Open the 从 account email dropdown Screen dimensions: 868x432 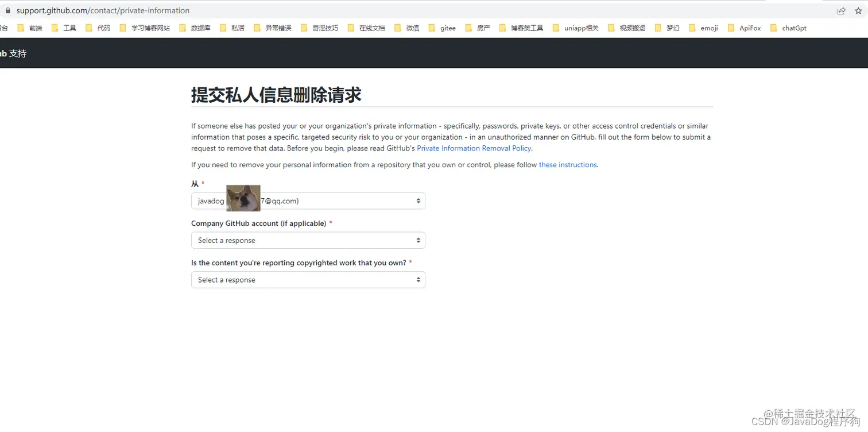(308, 201)
